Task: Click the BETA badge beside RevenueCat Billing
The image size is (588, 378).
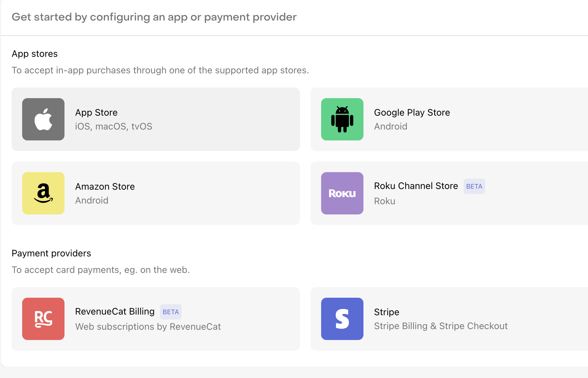Action: [171, 312]
